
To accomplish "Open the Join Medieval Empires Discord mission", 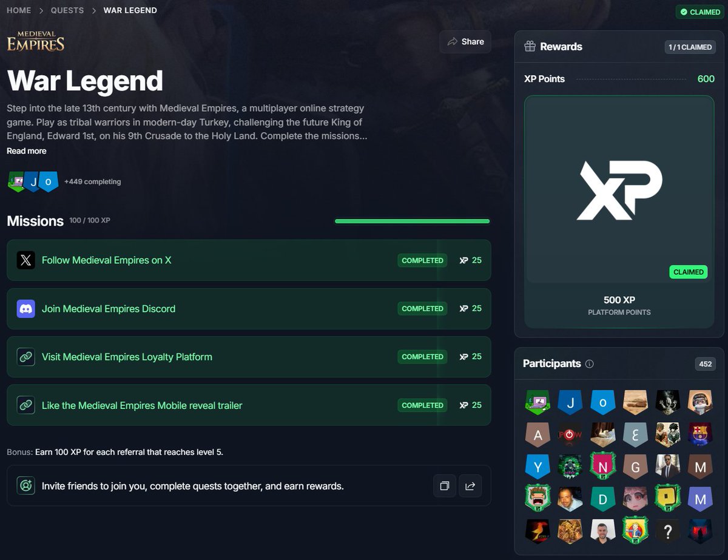I will tap(249, 309).
